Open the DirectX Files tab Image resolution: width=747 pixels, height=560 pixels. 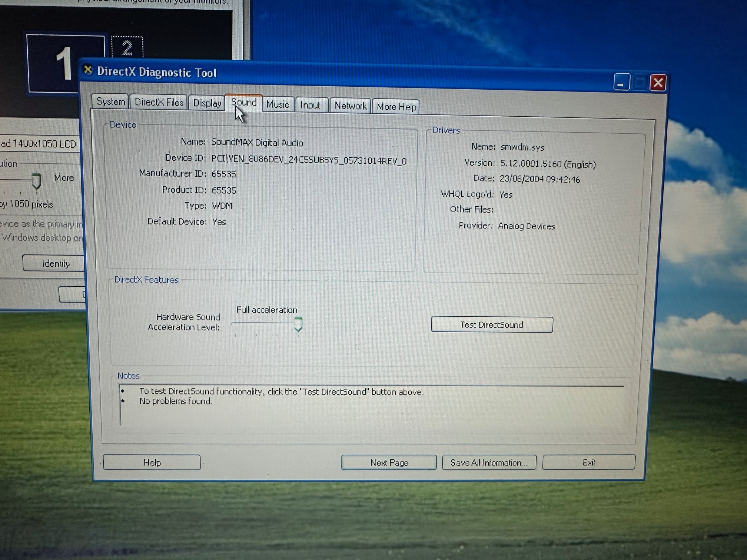pos(159,102)
